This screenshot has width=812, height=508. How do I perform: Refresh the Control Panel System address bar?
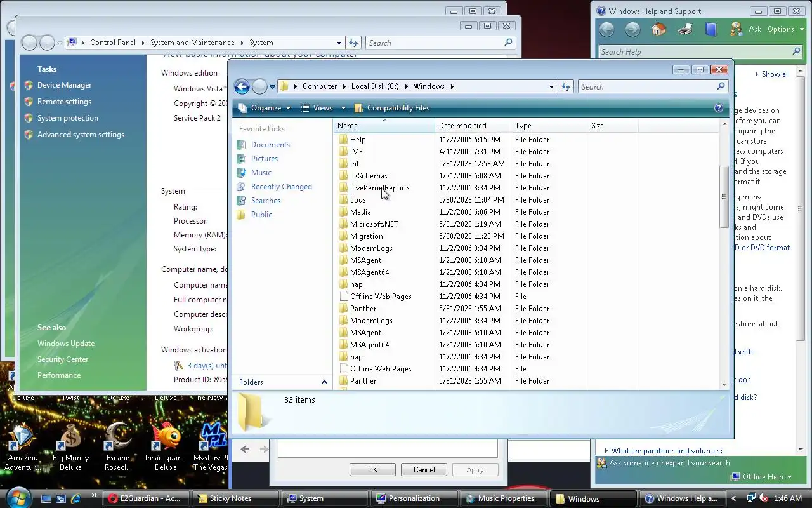point(353,43)
